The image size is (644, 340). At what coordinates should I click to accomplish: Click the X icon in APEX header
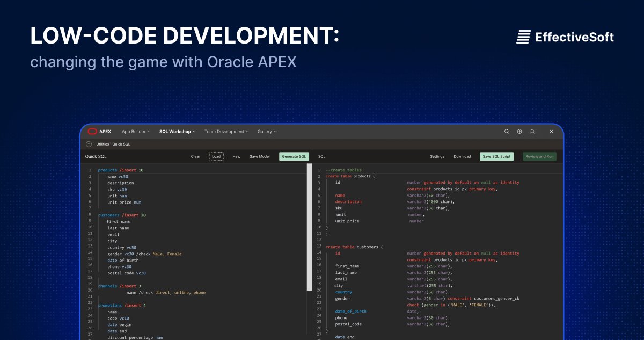click(x=551, y=131)
